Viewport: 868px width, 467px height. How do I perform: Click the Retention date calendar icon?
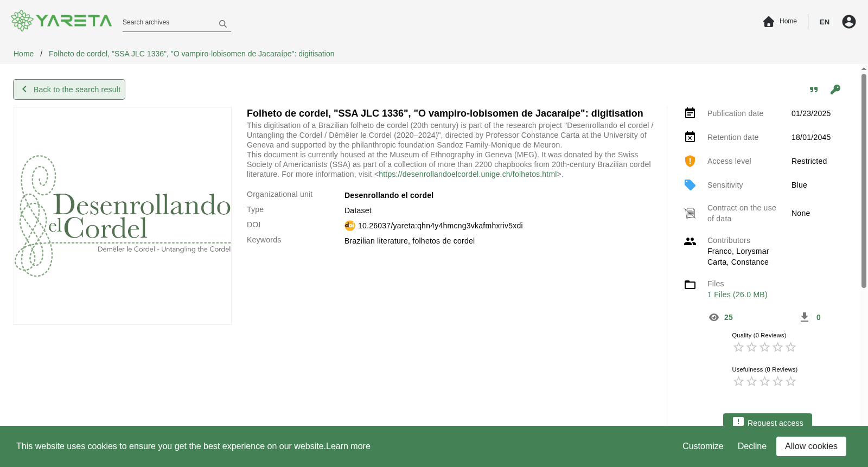(690, 137)
